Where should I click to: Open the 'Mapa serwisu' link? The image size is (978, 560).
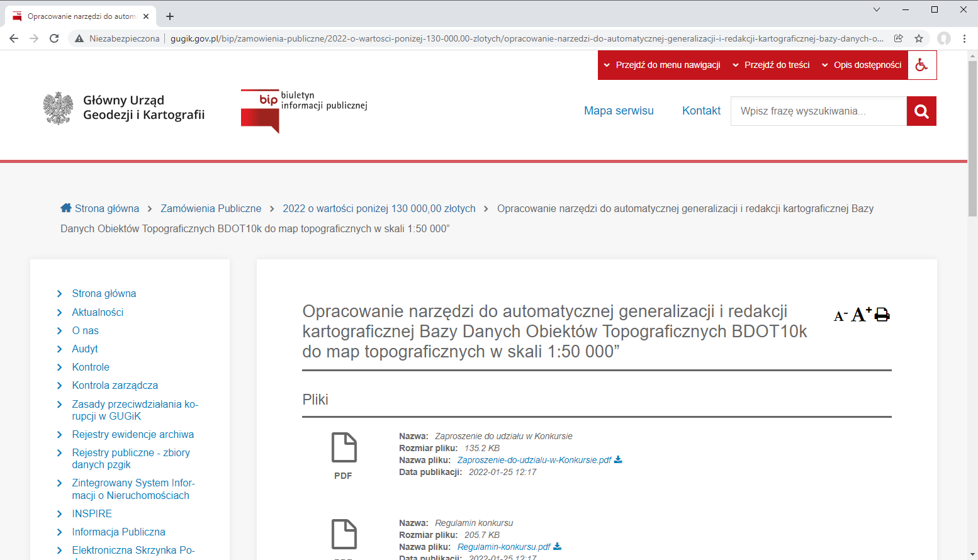(619, 111)
